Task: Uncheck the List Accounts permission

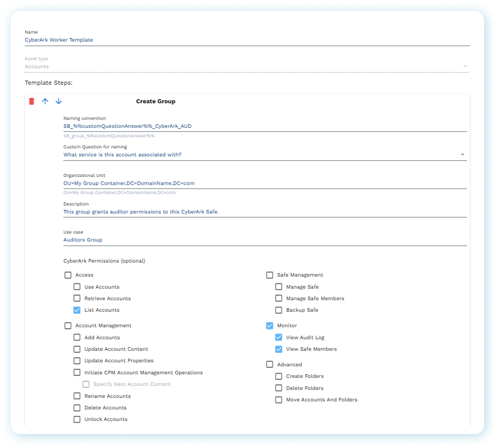Action: (x=77, y=310)
